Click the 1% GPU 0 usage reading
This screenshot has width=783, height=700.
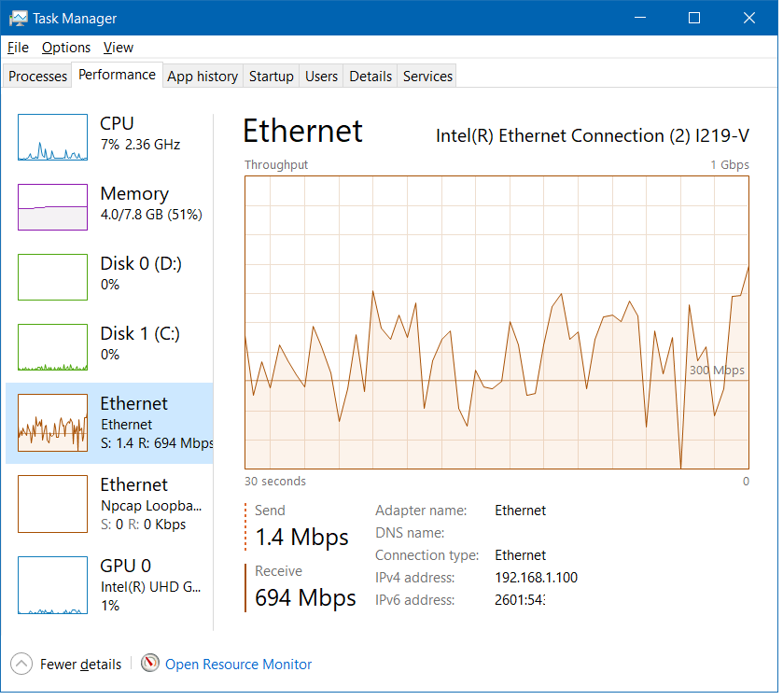pyautogui.click(x=110, y=606)
